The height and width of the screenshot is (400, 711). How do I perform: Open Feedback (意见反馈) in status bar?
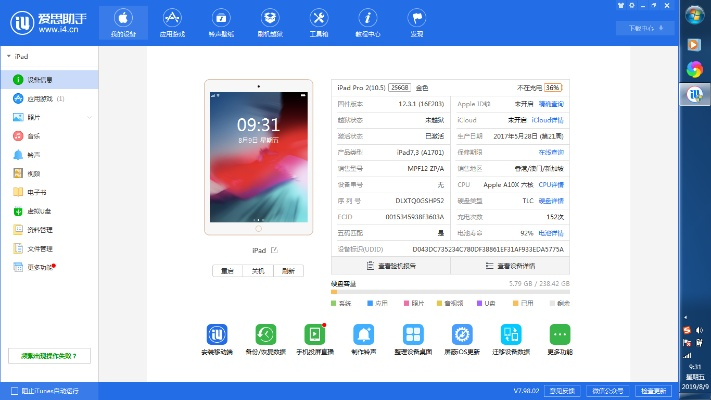pyautogui.click(x=562, y=391)
